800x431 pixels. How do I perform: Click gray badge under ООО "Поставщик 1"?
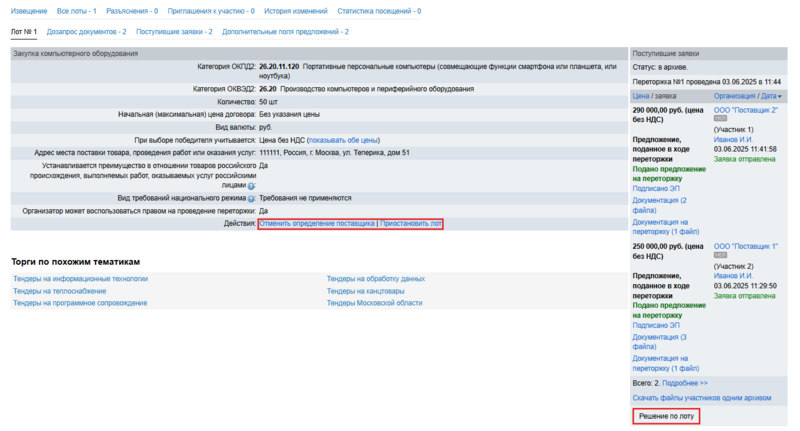pos(720,255)
